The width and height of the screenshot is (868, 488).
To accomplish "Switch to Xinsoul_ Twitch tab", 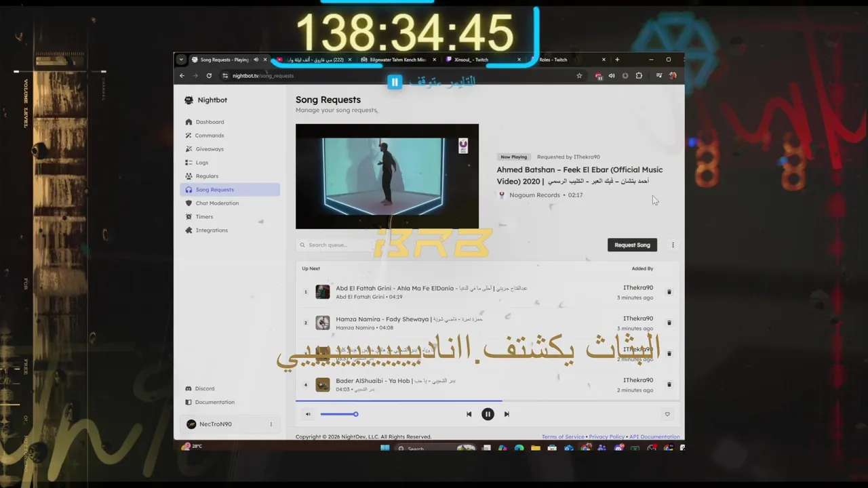I will (x=483, y=60).
